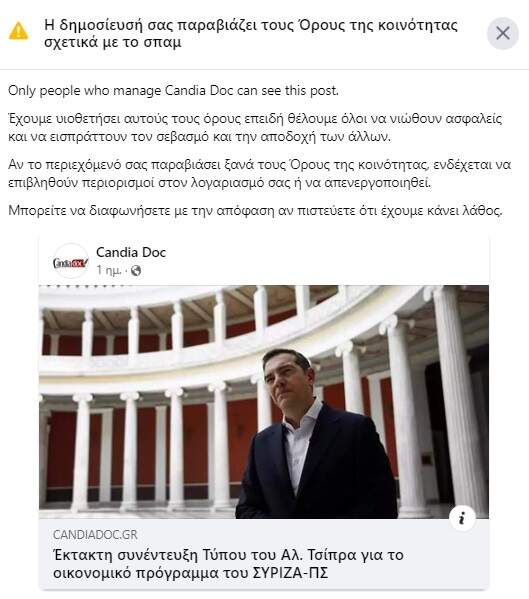Image resolution: width=529 pixels, height=599 pixels.
Task: Click "Candia Doc" inside the visibility notice line
Action: [x=199, y=91]
